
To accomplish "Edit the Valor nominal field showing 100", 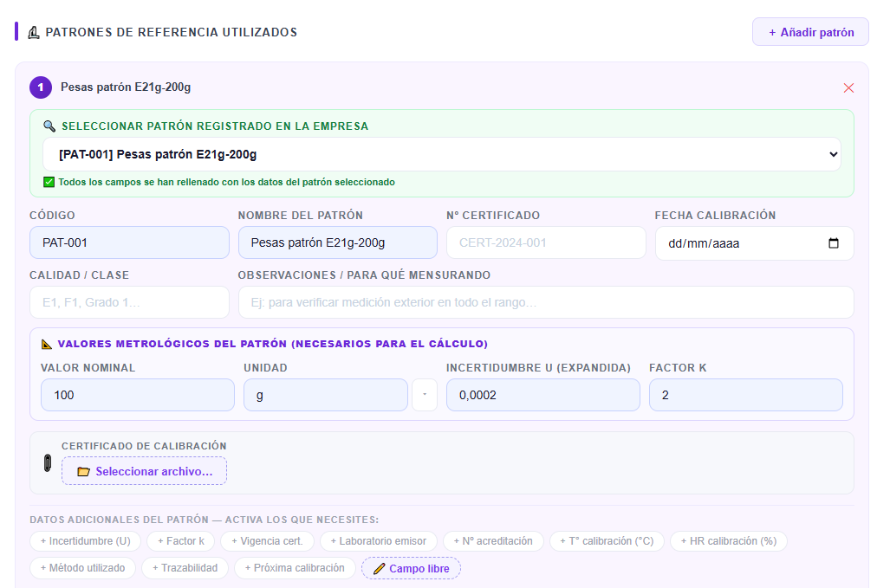I will [138, 395].
